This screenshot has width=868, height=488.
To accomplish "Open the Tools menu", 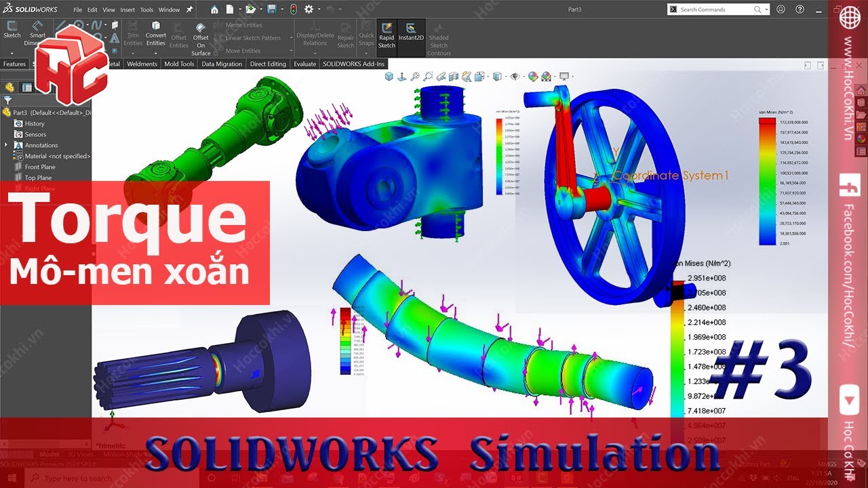I will [146, 10].
